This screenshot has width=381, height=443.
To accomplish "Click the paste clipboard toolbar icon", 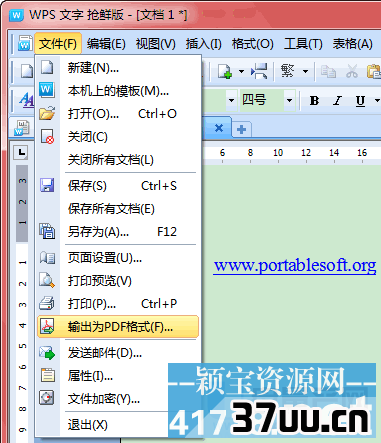I will 374,71.
